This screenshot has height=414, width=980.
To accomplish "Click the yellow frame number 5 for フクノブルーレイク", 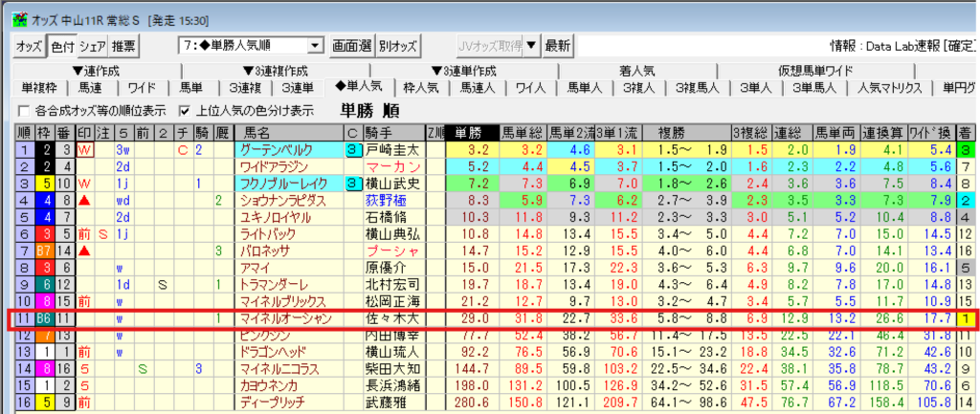I will (x=47, y=184).
